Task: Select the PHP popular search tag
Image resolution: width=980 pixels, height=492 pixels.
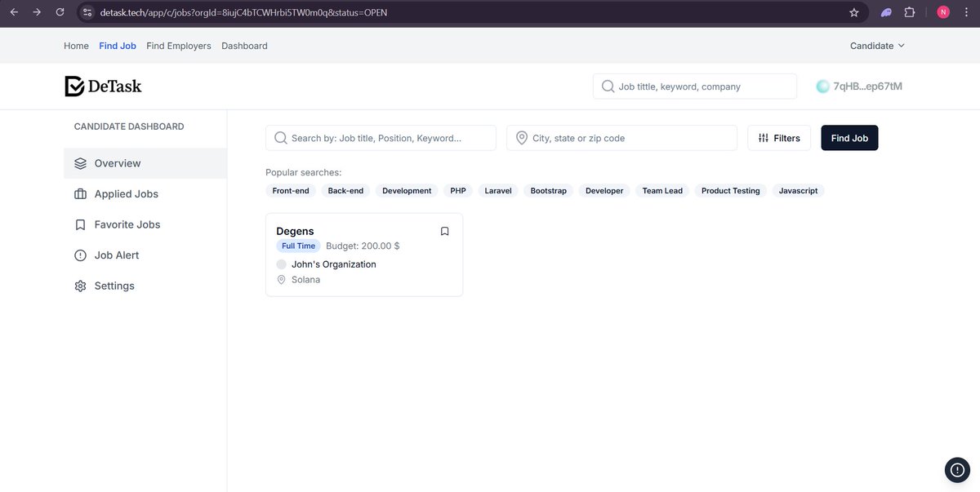Action: 458,191
